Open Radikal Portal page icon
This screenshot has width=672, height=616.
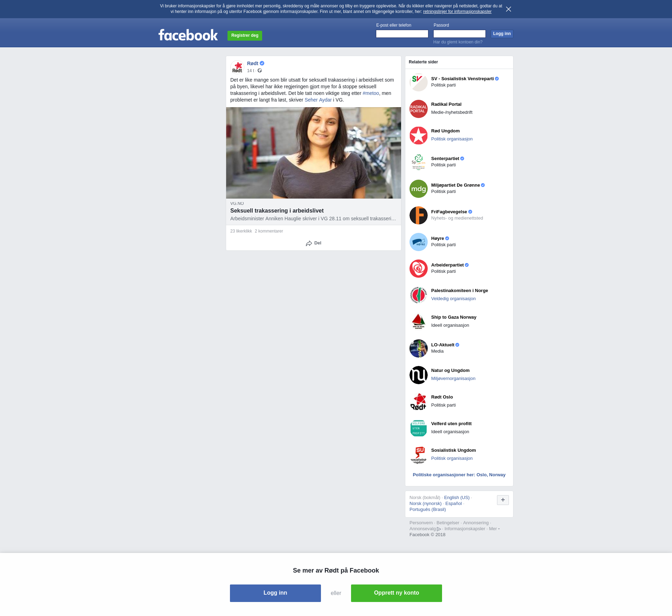[419, 109]
